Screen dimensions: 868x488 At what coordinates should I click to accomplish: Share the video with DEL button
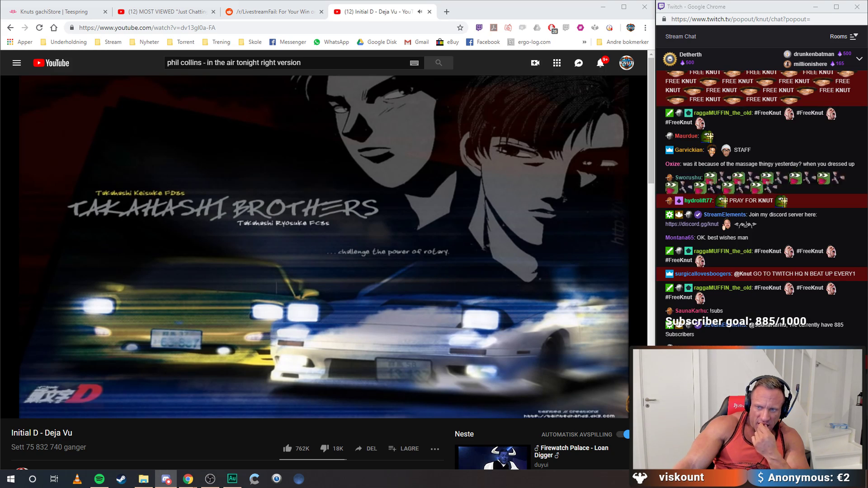(366, 448)
